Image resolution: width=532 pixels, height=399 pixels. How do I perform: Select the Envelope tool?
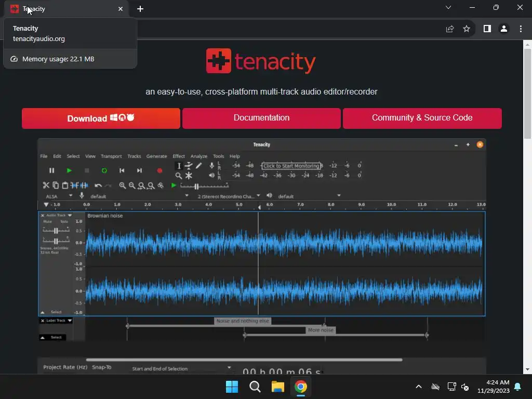(x=189, y=166)
